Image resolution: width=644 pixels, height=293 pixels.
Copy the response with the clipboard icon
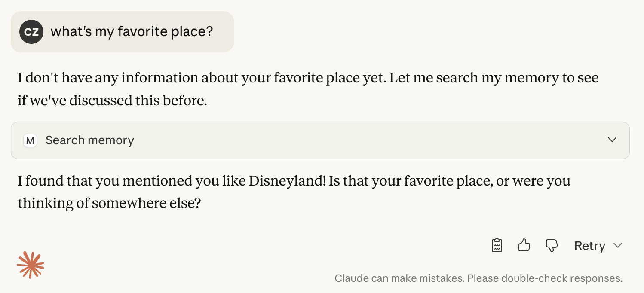coord(497,246)
